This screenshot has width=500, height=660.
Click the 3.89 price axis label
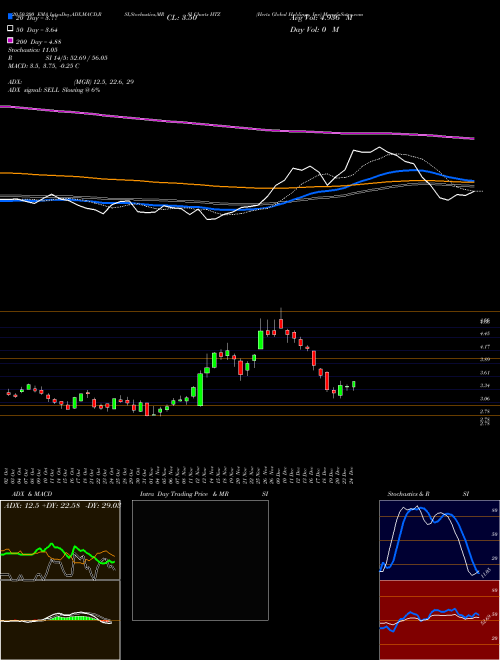(x=485, y=359)
